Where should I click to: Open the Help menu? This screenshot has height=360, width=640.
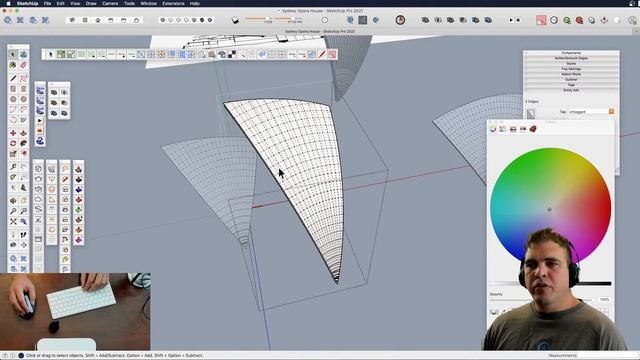point(195,3)
